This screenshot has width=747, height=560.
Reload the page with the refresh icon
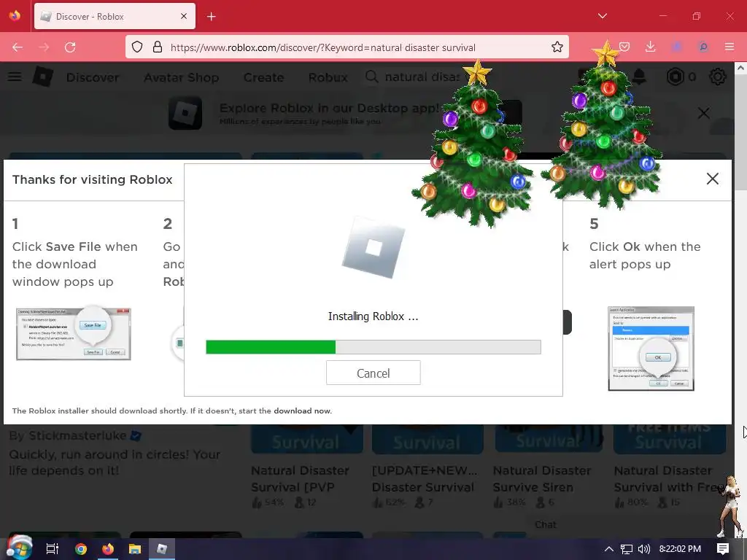[71, 47]
